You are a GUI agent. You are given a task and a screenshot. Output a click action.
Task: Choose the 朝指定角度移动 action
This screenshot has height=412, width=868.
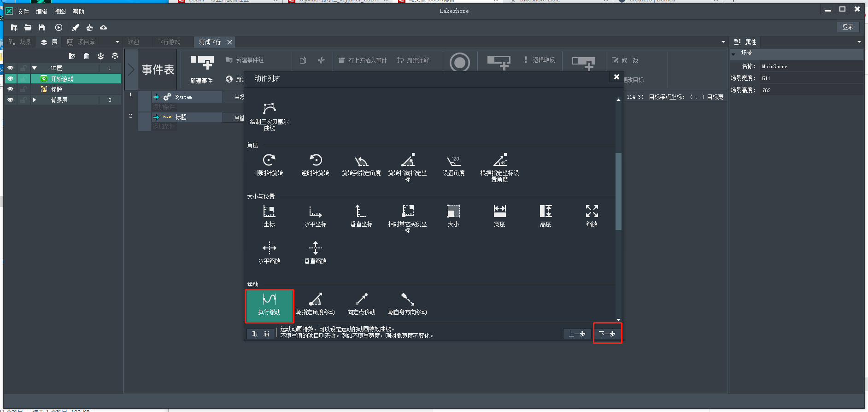316,305
